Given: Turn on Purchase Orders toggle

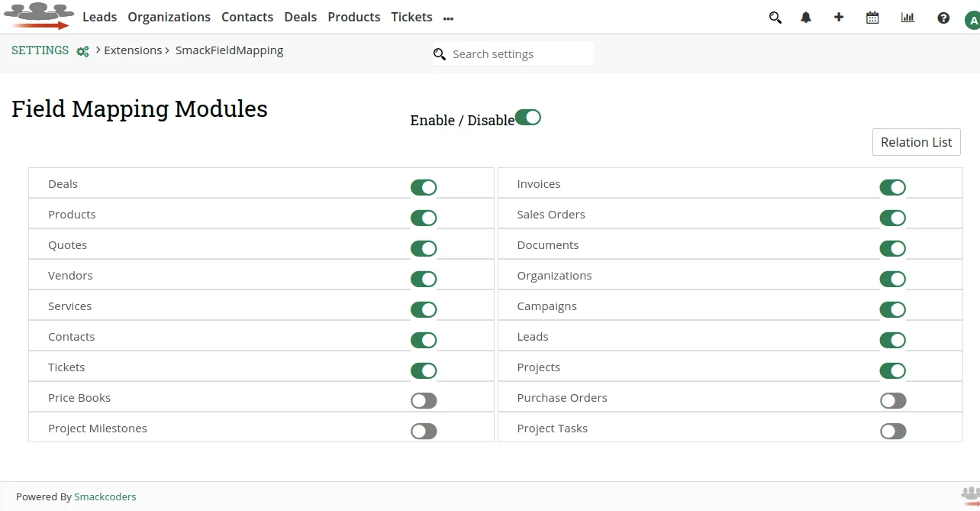Looking at the screenshot, I should pyautogui.click(x=892, y=400).
